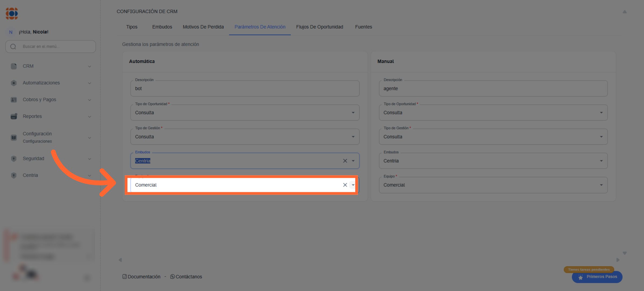Image resolution: width=644 pixels, height=291 pixels.
Task: Open Manual Tipo de Gestión dropdown
Action: [601, 137]
